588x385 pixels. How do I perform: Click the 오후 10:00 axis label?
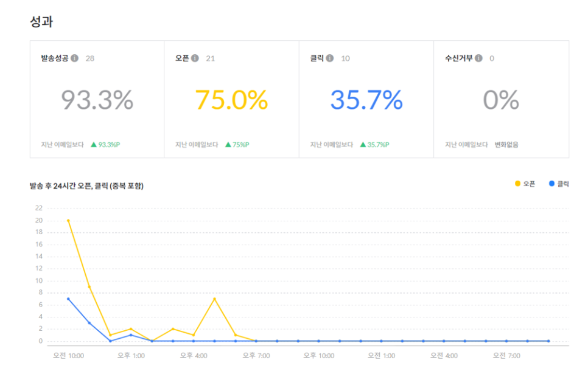(x=319, y=356)
